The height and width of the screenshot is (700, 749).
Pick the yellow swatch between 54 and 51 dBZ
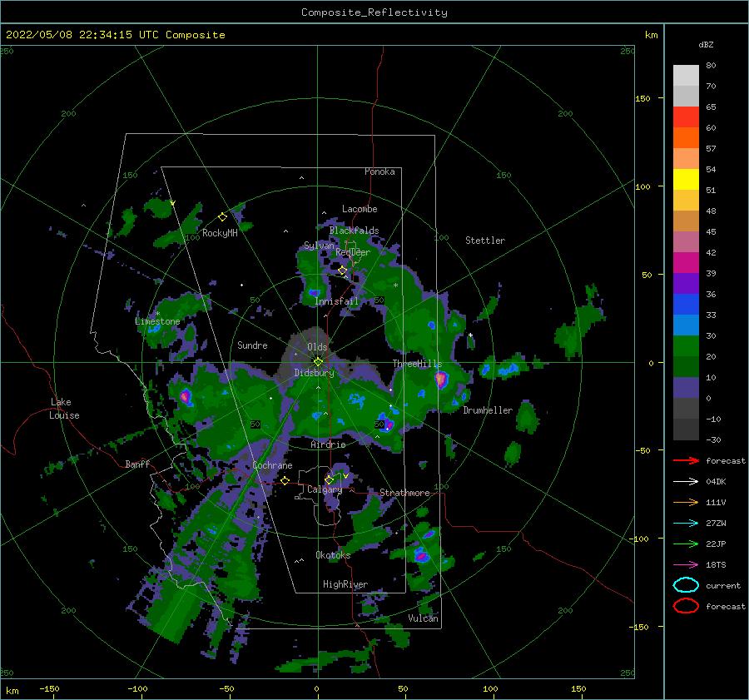click(686, 180)
